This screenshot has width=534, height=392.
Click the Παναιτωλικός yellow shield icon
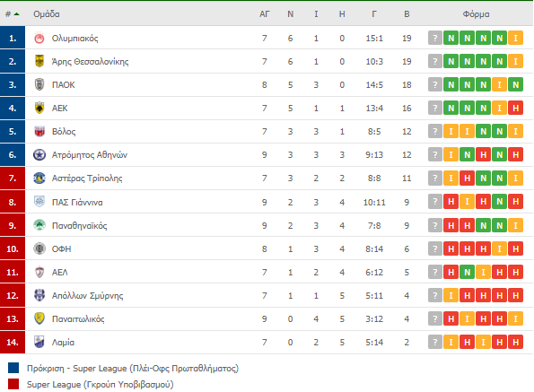tap(39, 318)
